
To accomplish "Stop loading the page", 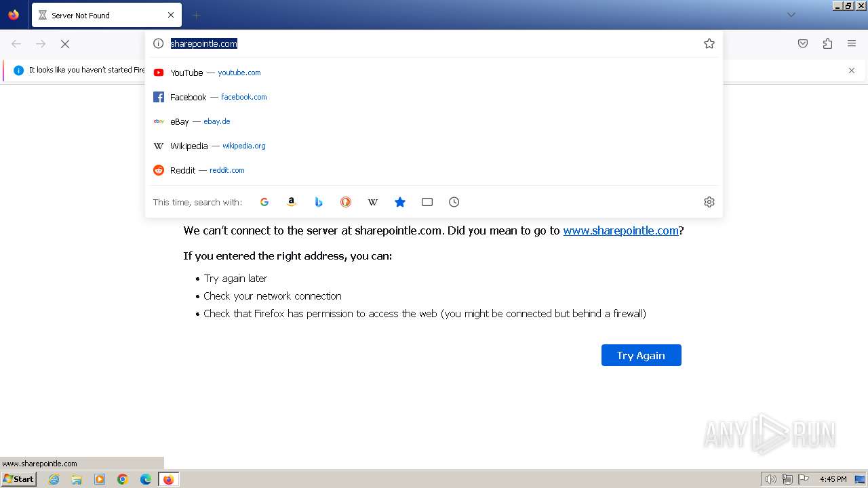I will pos(65,43).
